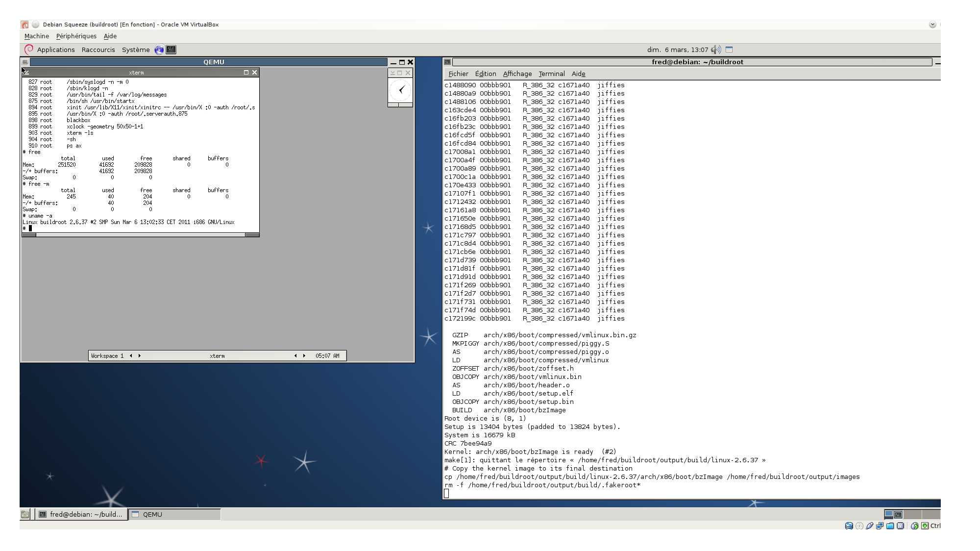Open the Applications menu
This screenshot has height=551, width=980.
[x=55, y=50]
